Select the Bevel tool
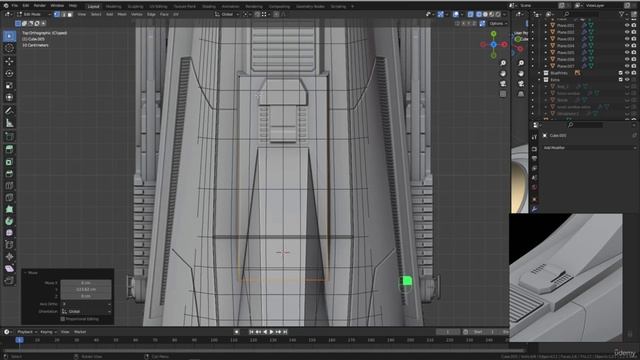 9,173
